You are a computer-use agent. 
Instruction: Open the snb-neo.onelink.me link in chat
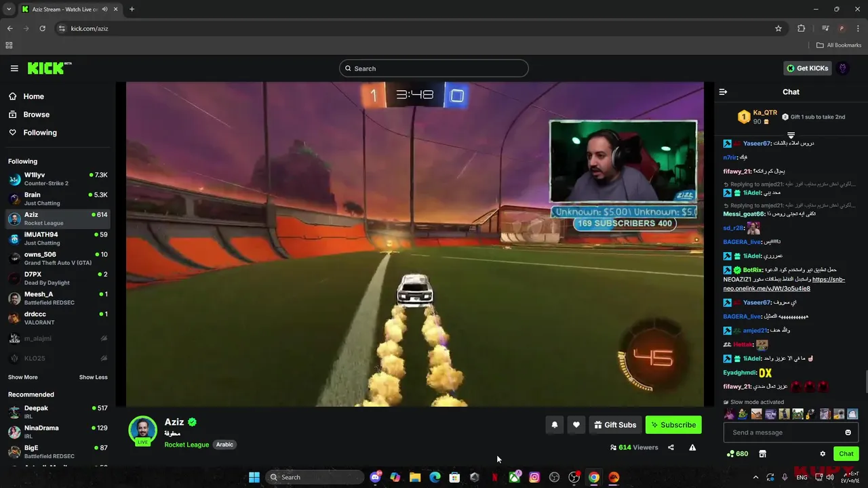(x=784, y=284)
